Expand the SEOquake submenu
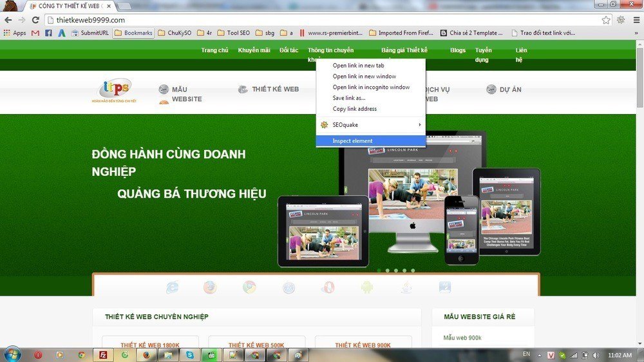Viewport: 644px width, 362px height. pyautogui.click(x=370, y=125)
